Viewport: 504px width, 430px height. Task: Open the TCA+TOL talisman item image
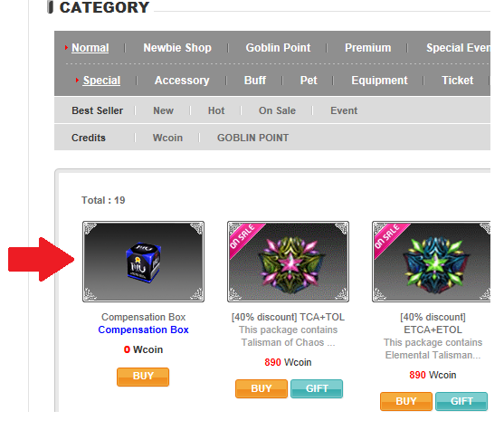tap(288, 262)
